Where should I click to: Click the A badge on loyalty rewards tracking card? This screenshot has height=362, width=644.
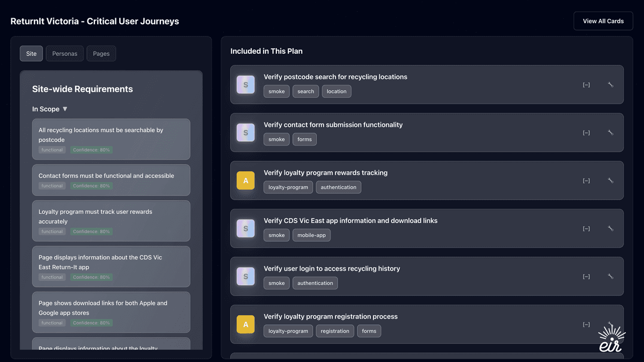[245, 180]
